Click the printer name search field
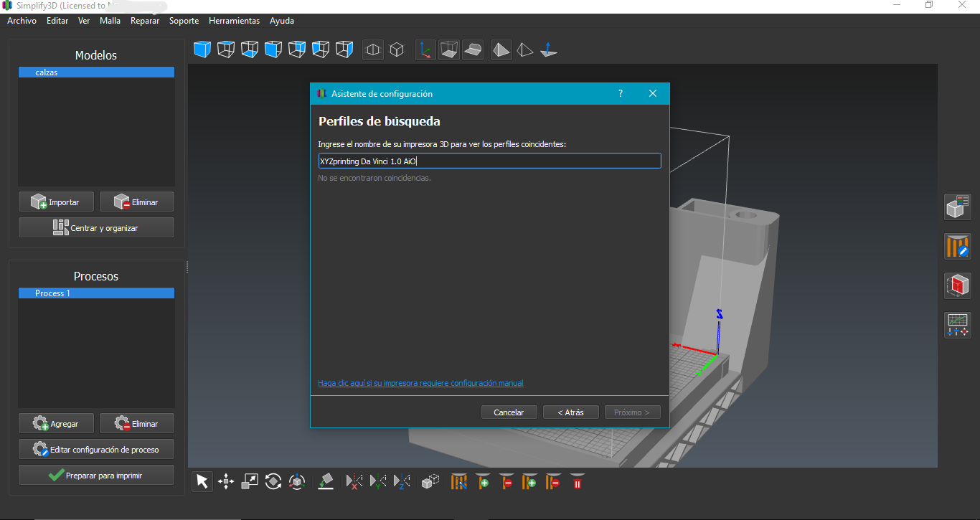The width and height of the screenshot is (980, 520). pyautogui.click(x=489, y=161)
